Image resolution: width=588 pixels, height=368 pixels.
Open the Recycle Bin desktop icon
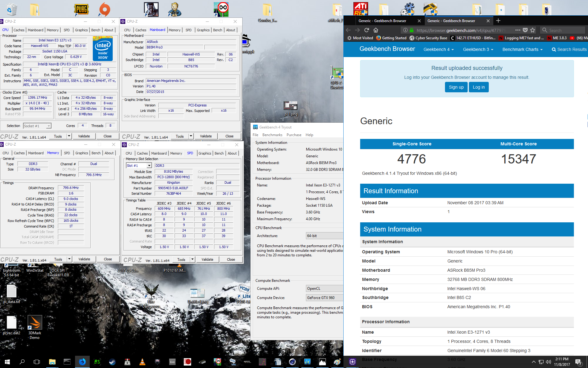tap(11, 9)
